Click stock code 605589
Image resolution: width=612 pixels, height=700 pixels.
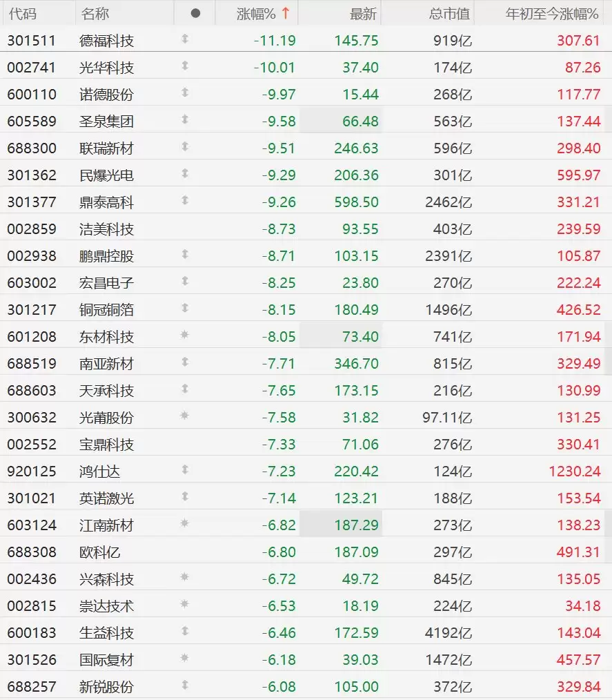(x=31, y=121)
